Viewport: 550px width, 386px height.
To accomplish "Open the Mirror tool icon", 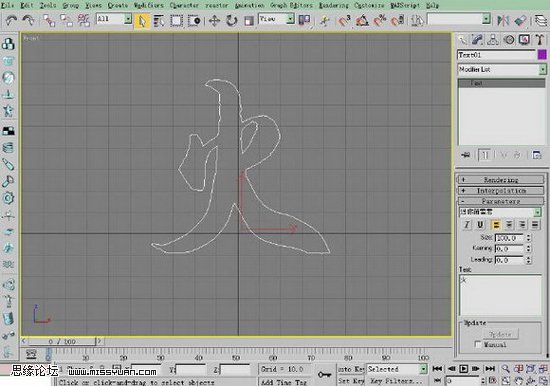I will [x=503, y=20].
